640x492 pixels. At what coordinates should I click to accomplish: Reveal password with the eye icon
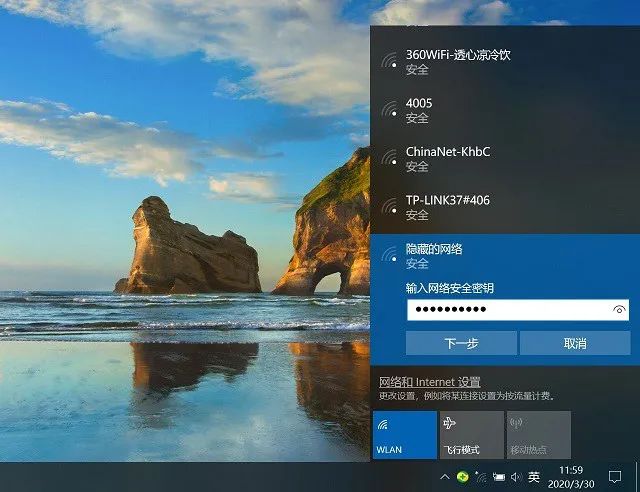(x=619, y=311)
